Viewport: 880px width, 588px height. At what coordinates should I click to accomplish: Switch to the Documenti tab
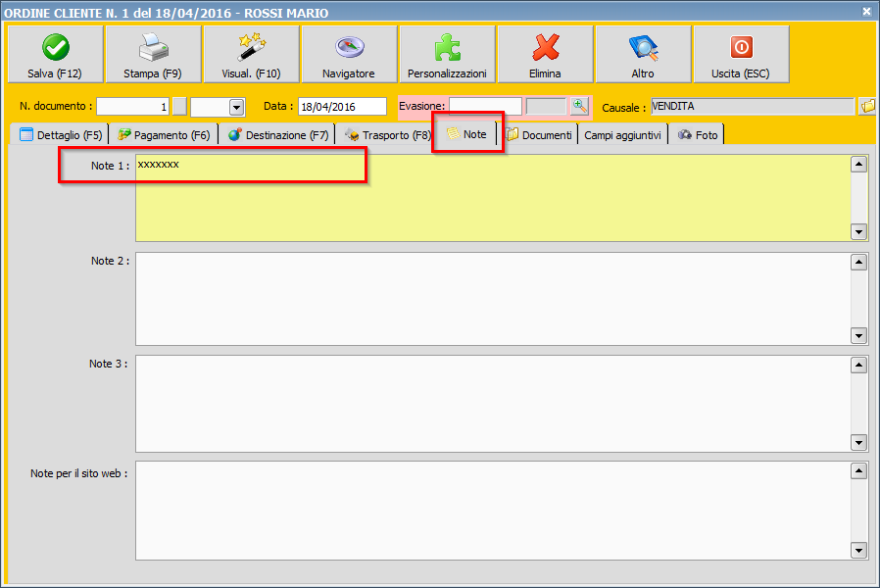[539, 134]
